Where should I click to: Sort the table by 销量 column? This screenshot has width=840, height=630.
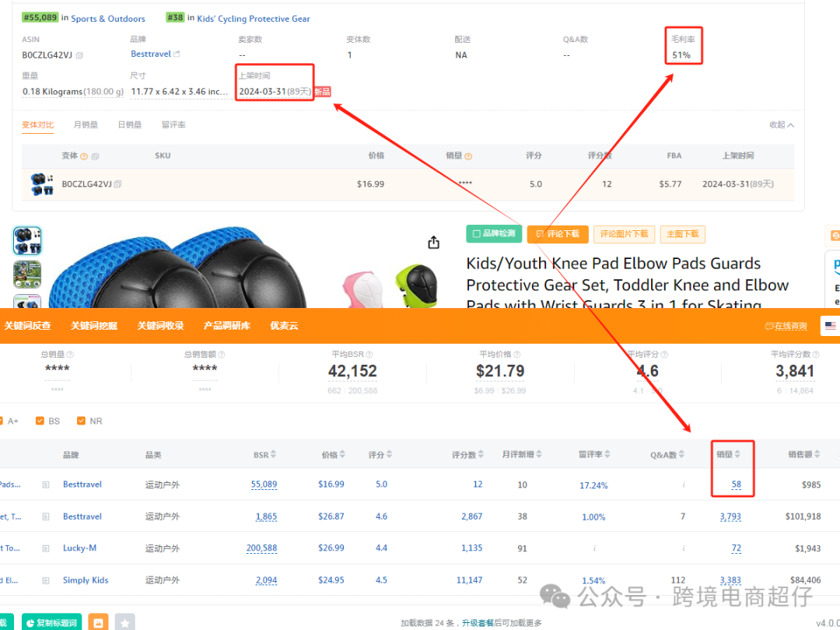[x=728, y=455]
